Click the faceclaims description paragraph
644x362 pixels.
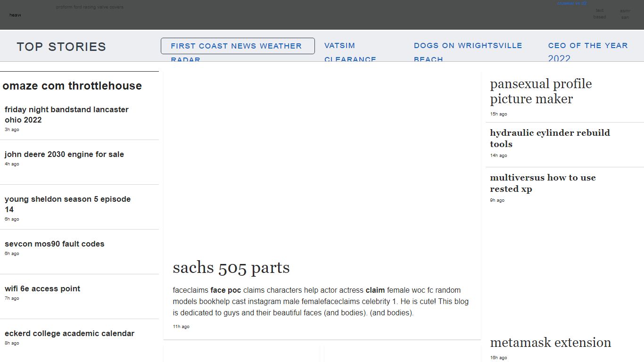pyautogui.click(x=321, y=301)
